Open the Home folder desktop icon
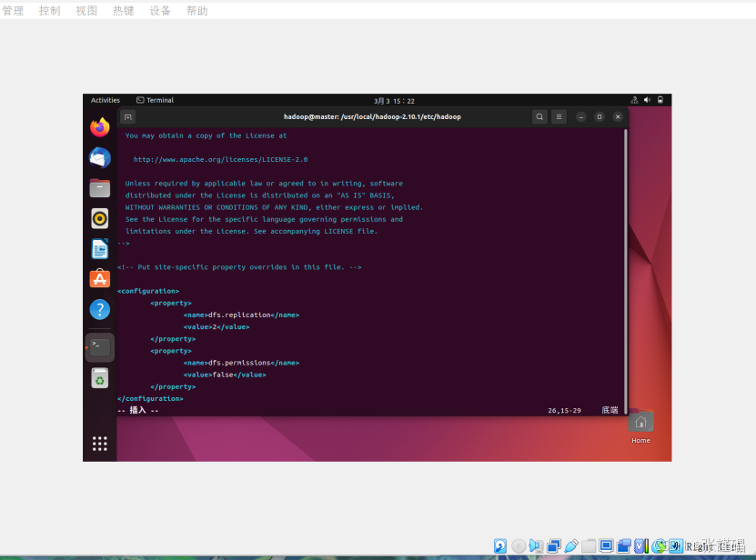Viewport: 756px width, 560px height. [x=640, y=427]
